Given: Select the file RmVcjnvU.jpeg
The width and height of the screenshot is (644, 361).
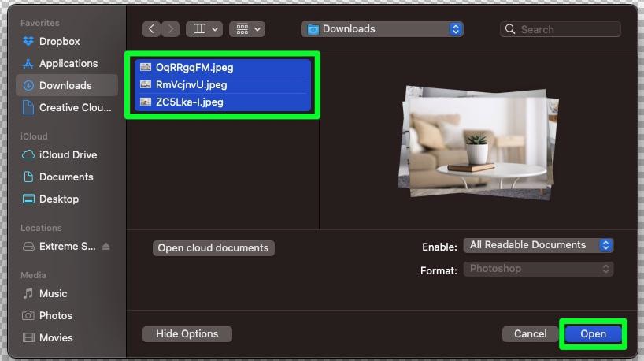Looking at the screenshot, I should point(223,84).
